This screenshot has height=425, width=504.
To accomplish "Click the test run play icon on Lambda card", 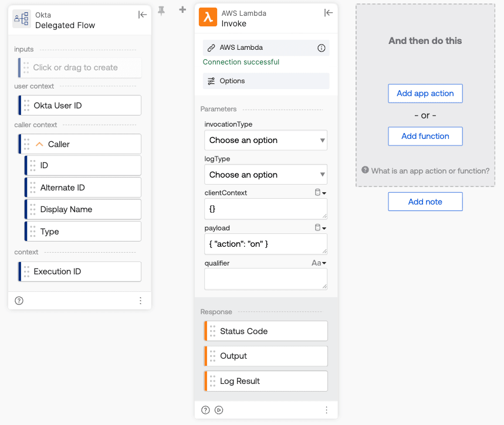I will 219,410.
